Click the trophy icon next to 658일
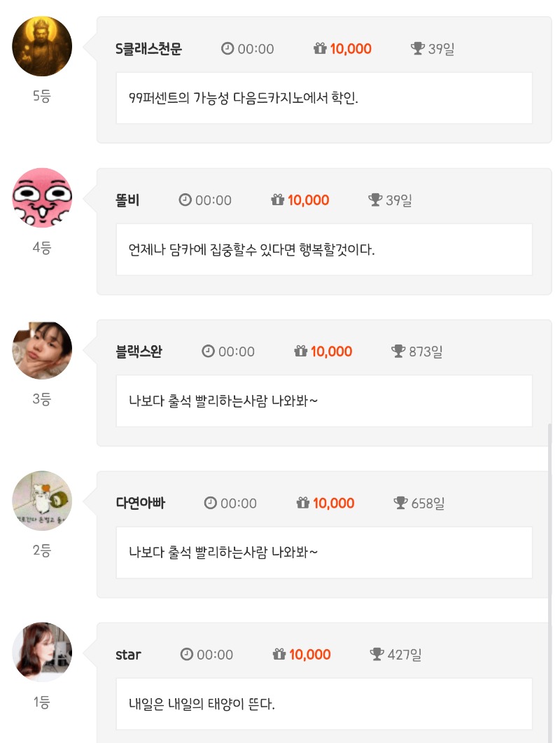560x743 pixels. 400,503
